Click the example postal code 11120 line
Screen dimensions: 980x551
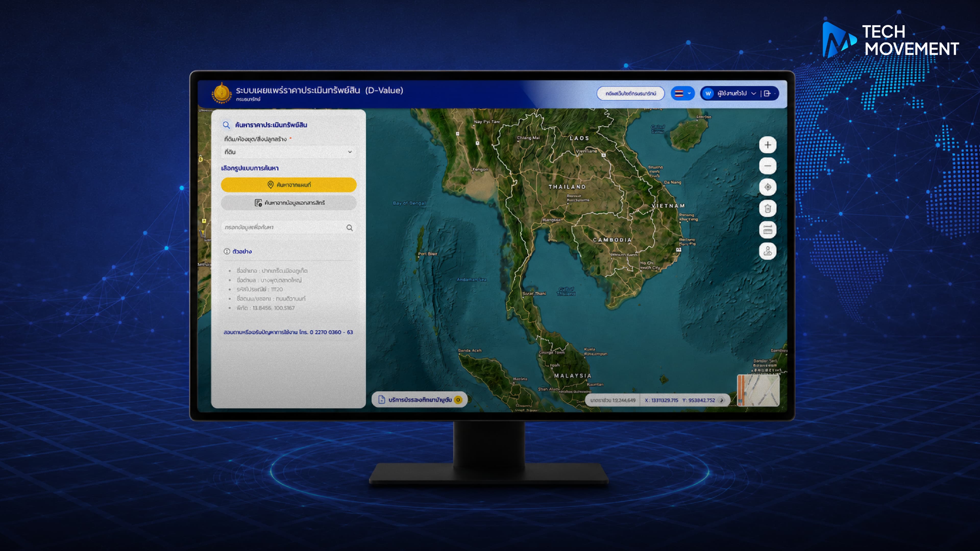[x=260, y=289]
